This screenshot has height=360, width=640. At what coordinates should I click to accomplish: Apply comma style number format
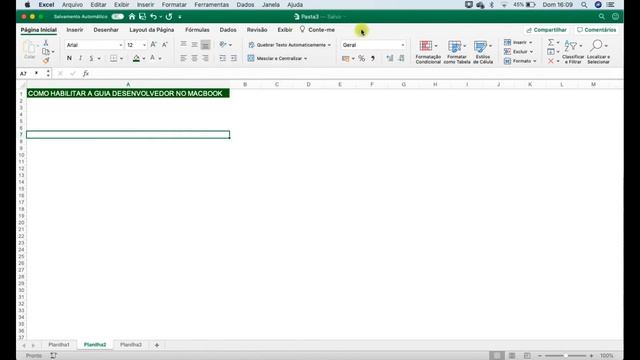373,58
